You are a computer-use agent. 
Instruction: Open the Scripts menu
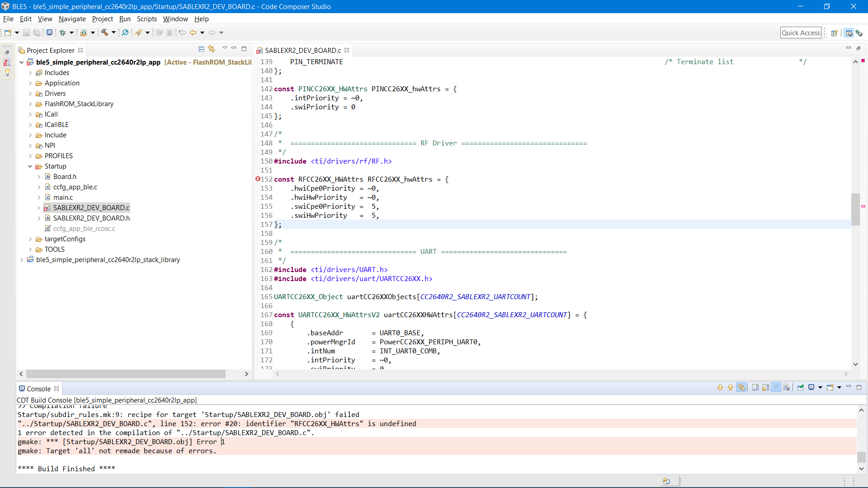[x=146, y=19]
